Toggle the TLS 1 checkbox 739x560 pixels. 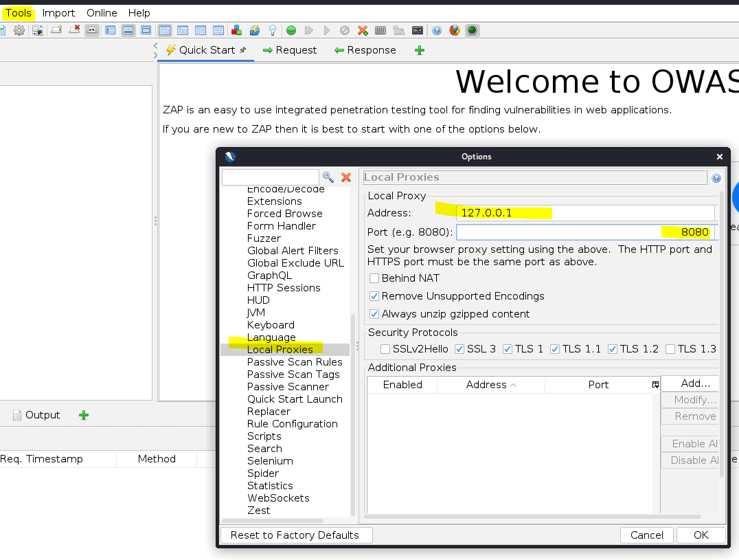(508, 349)
